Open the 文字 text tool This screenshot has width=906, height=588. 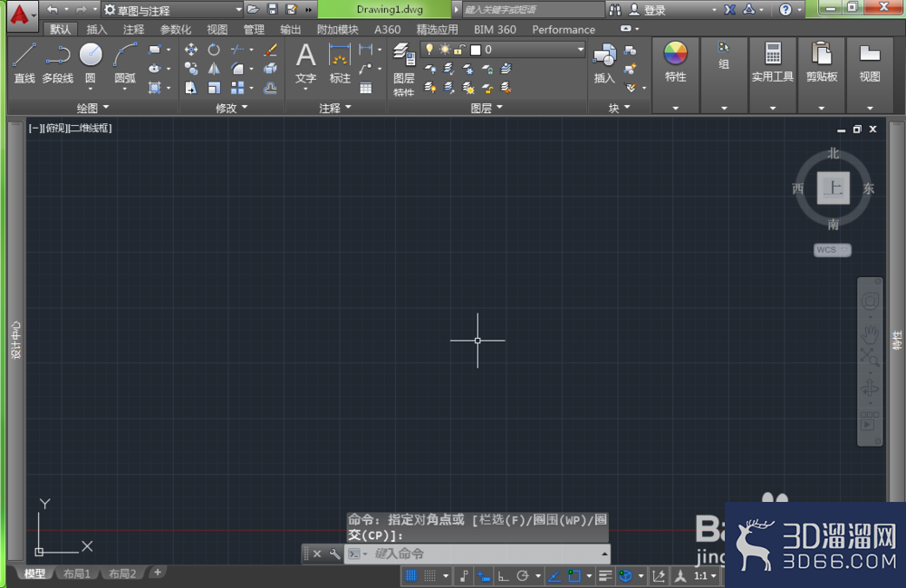[x=305, y=64]
